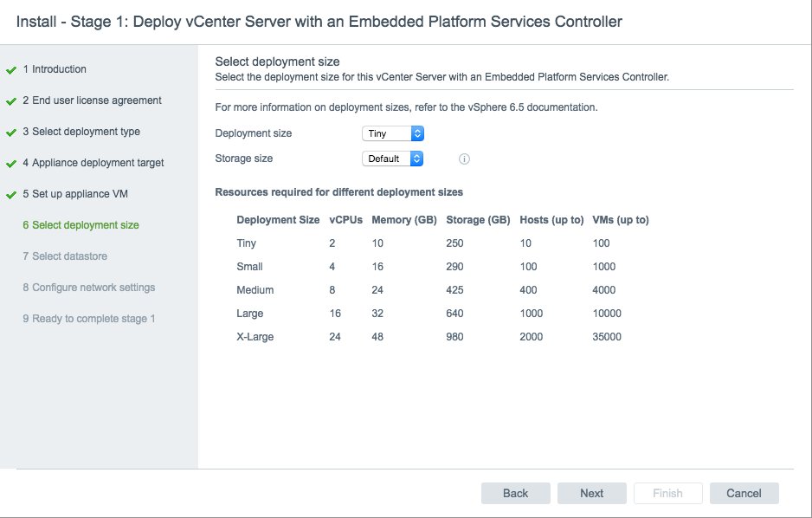
Task: Select step 7 Select datastore
Action: click(x=65, y=256)
